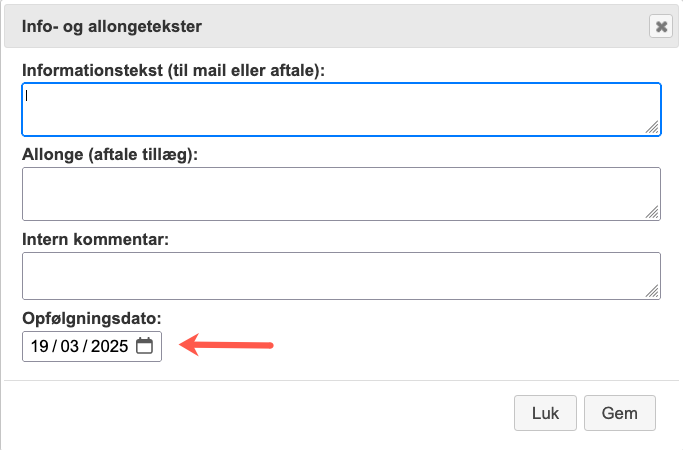The image size is (683, 450).
Task: Click the Opfølgningsdato label text
Action: pyautogui.click(x=92, y=318)
